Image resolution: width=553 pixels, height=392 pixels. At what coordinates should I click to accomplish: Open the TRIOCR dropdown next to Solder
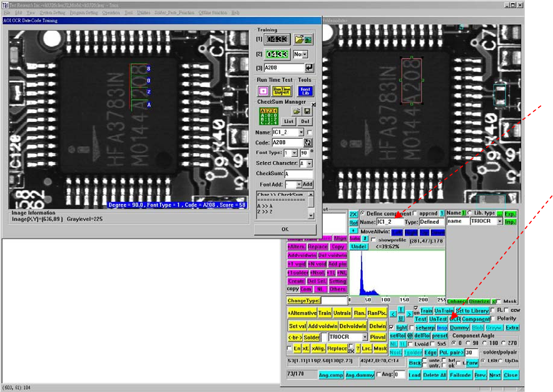(365, 337)
